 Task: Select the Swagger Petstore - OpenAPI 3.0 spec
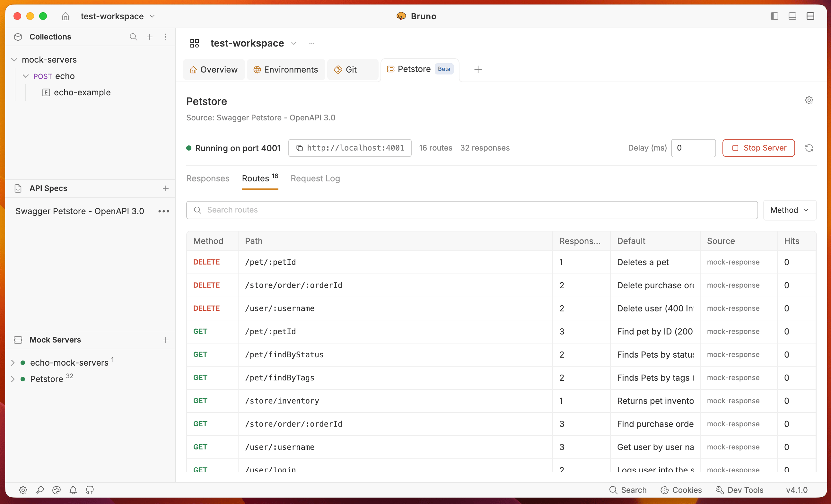[x=80, y=211]
